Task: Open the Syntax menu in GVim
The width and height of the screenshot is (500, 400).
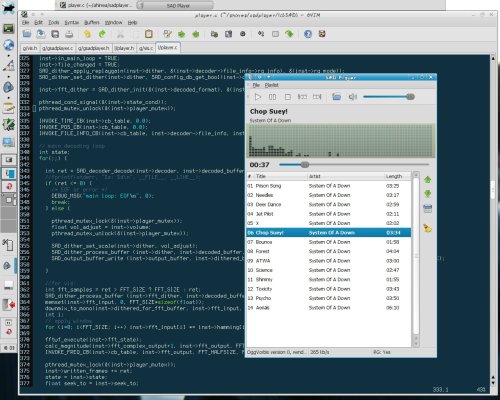Action: point(71,22)
